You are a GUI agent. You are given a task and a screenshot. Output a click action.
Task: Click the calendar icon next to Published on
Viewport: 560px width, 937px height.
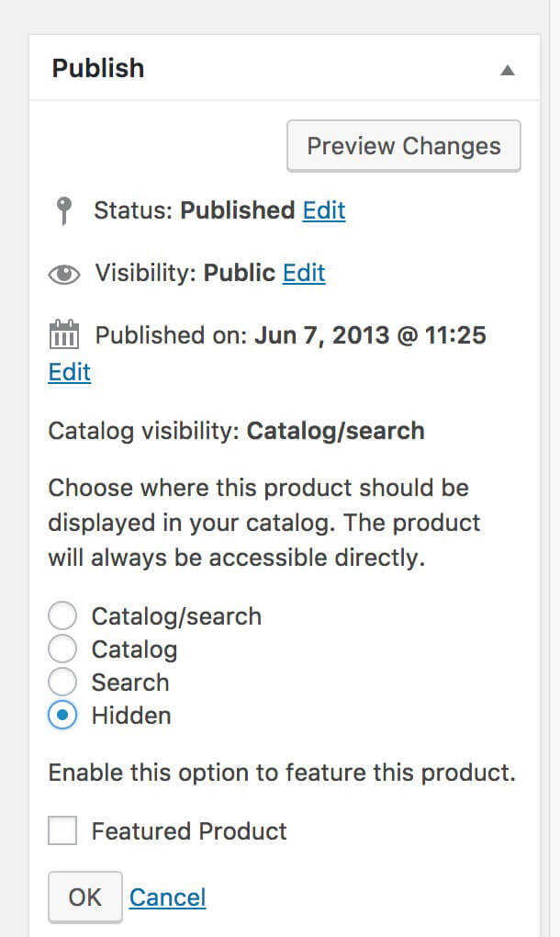[64, 334]
